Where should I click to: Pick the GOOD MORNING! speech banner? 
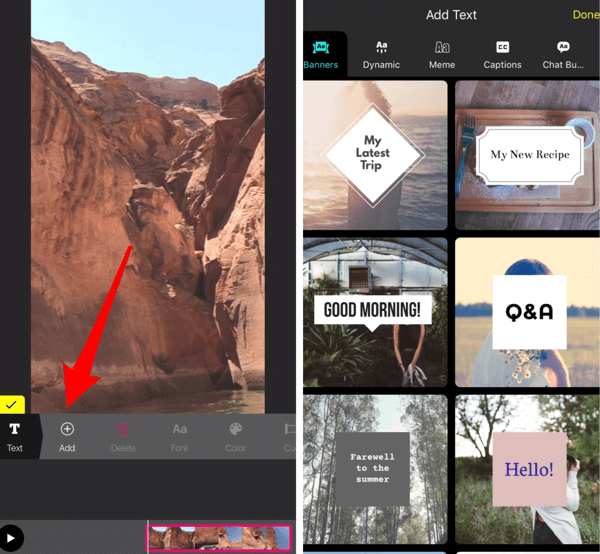[375, 312]
